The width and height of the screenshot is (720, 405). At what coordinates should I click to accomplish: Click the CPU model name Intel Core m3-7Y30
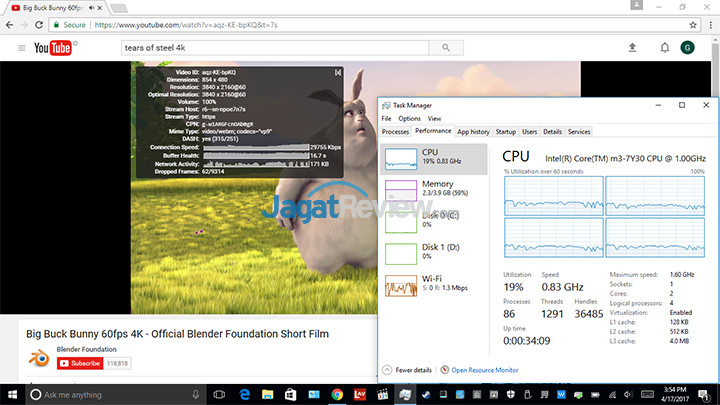(x=625, y=158)
